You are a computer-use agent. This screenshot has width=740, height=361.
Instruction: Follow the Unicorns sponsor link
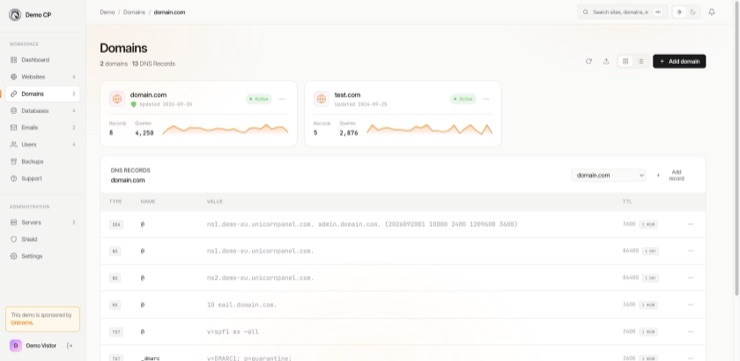click(22, 323)
